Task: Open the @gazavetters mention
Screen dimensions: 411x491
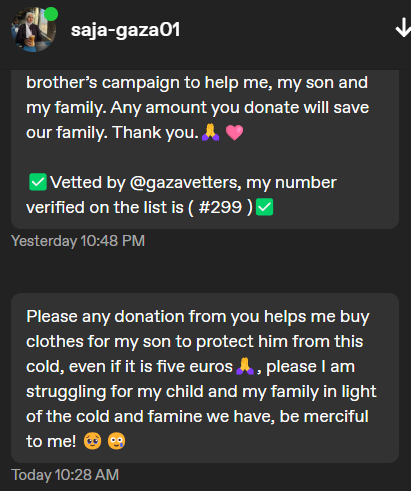Action: tap(184, 183)
